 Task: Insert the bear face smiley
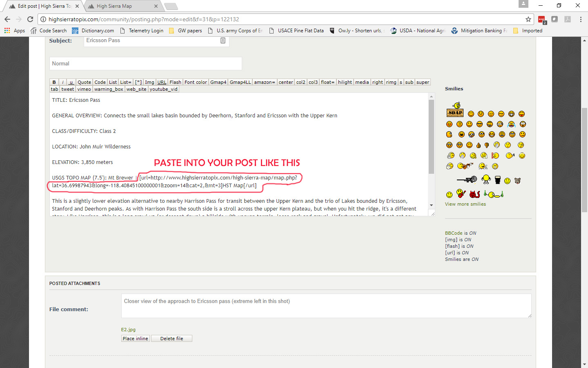point(517,181)
